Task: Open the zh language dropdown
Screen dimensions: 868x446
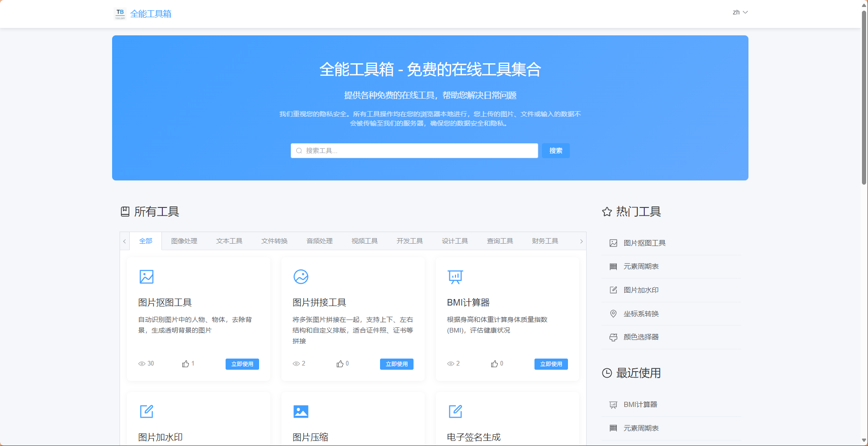Action: 740,13
